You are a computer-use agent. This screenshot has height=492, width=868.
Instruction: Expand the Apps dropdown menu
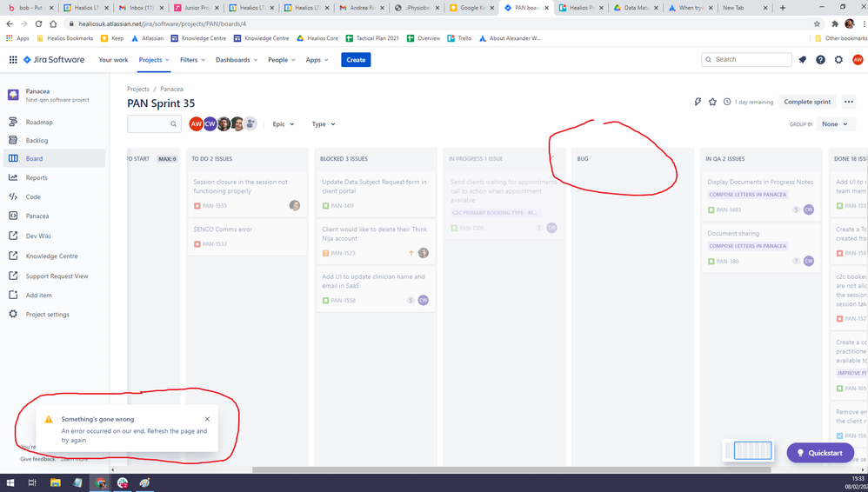[x=317, y=60]
